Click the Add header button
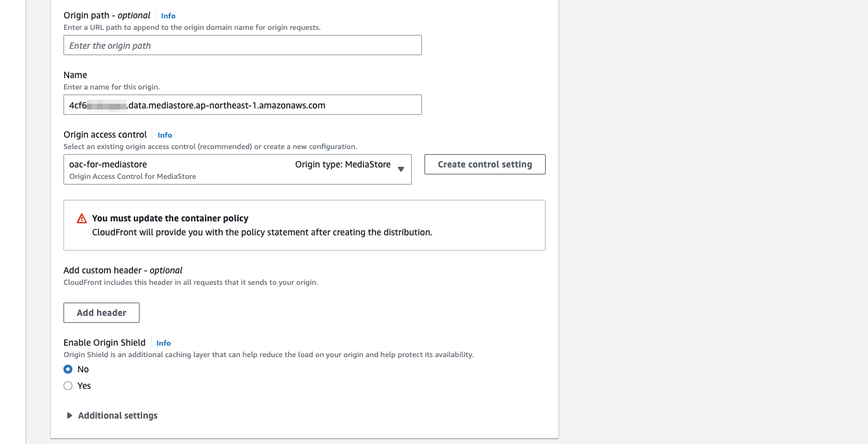868x444 pixels. click(102, 313)
